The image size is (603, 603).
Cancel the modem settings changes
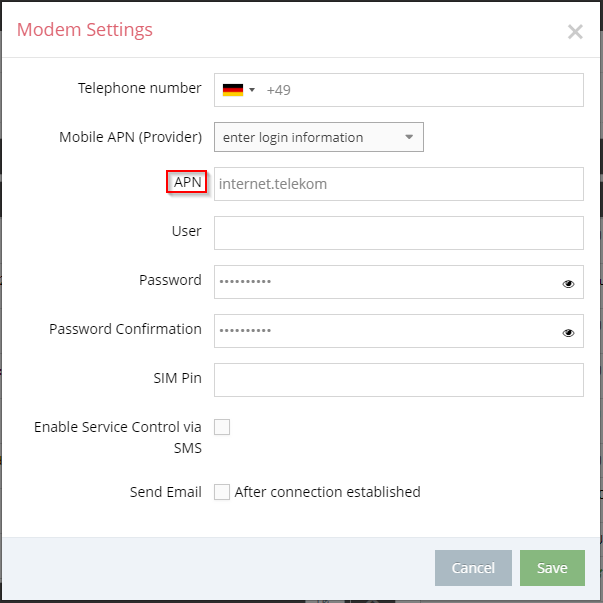click(x=473, y=568)
